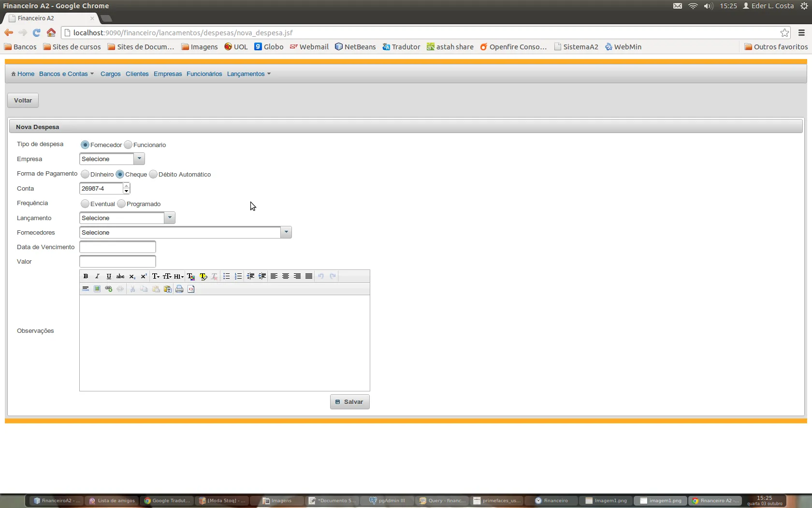This screenshot has height=508, width=812.
Task: Toggle italic formatting in the editor
Action: [97, 276]
